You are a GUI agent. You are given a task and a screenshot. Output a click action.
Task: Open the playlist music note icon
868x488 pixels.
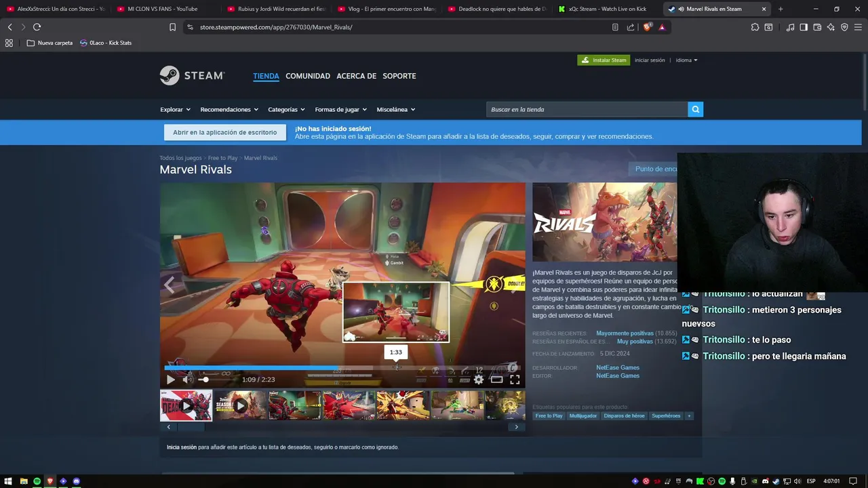tap(790, 27)
